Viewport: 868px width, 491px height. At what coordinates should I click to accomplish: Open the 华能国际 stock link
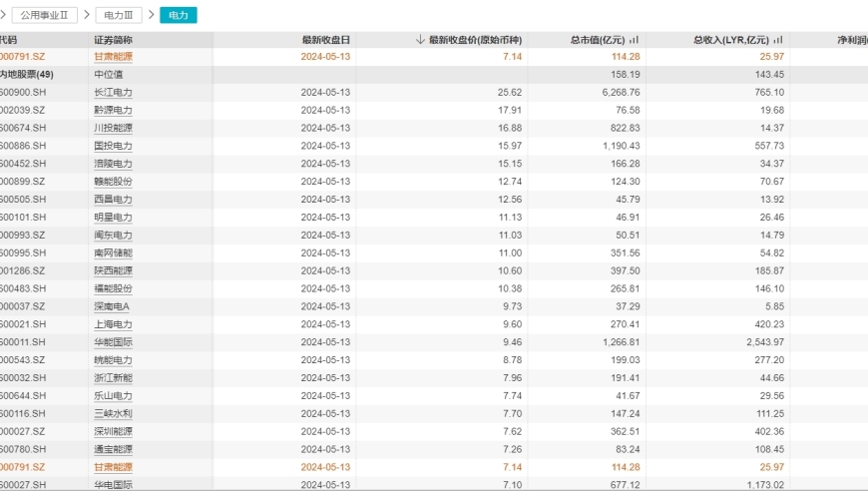coord(113,342)
